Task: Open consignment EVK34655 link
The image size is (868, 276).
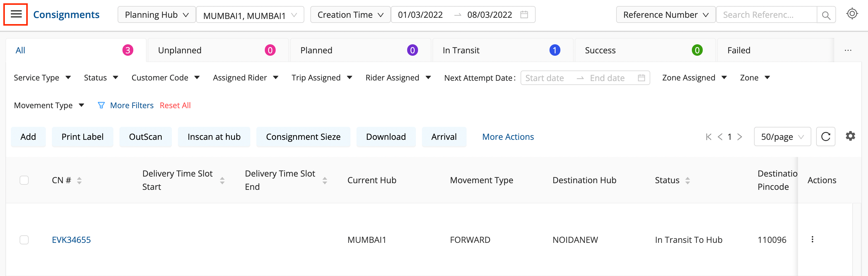Action: point(71,240)
